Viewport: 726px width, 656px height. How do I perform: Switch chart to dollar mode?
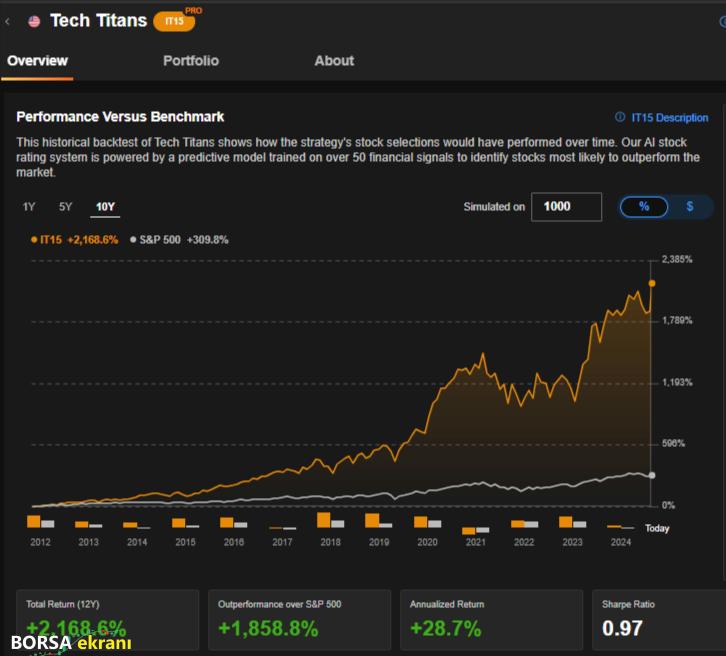689,206
